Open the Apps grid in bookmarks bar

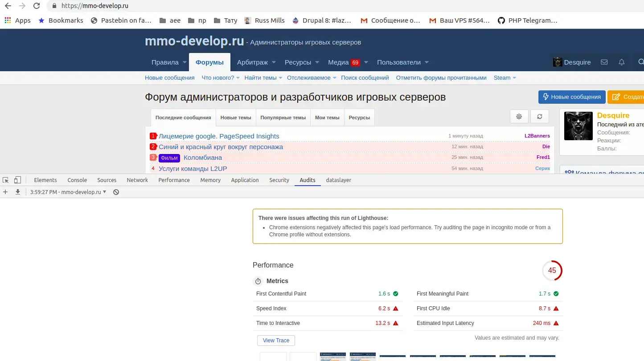point(17,20)
